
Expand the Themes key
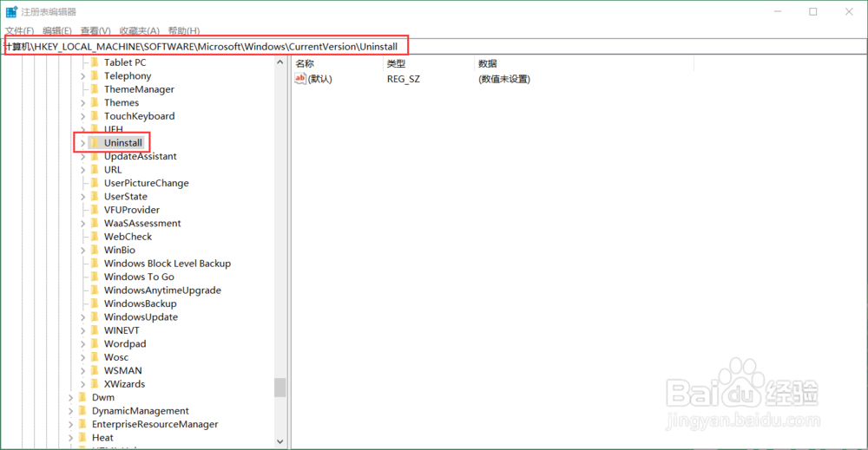(83, 103)
